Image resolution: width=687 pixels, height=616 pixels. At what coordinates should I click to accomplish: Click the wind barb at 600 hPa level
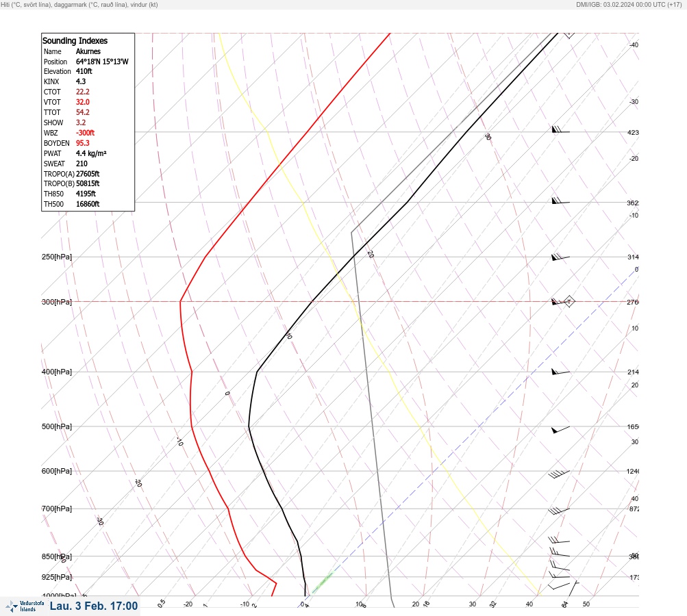pos(559,474)
